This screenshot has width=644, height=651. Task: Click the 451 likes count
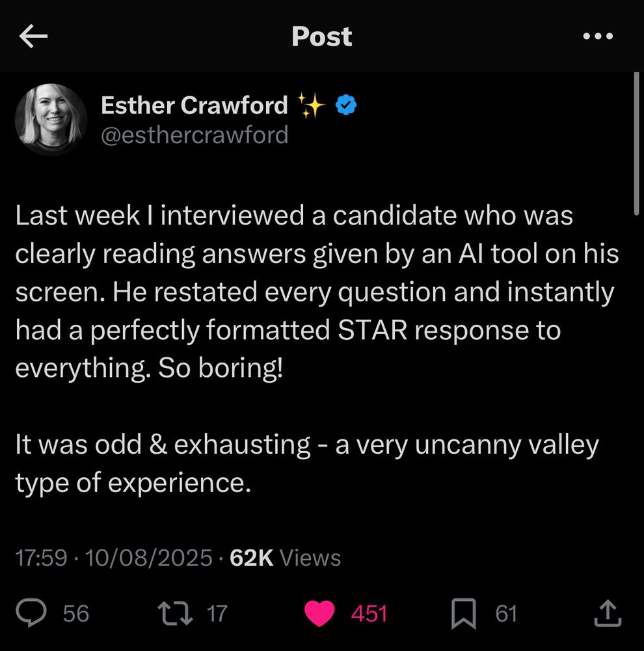[x=369, y=614]
